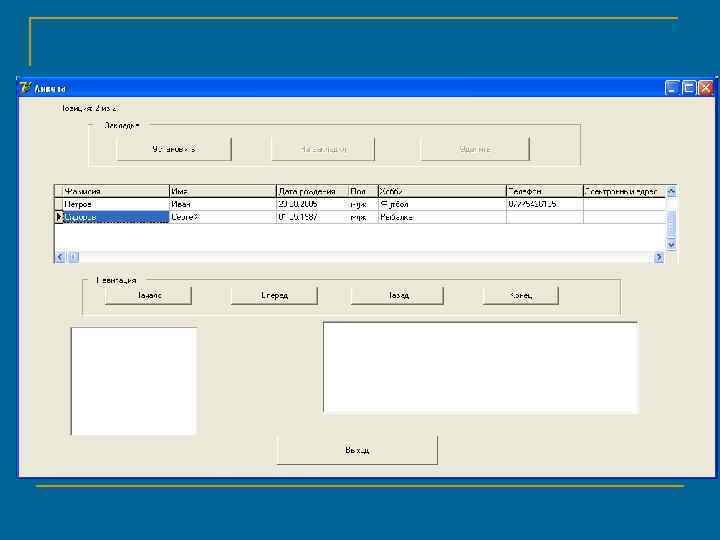720x540 pixels.
Task: Click the current-row indicator arrow in grid
Action: 59,217
